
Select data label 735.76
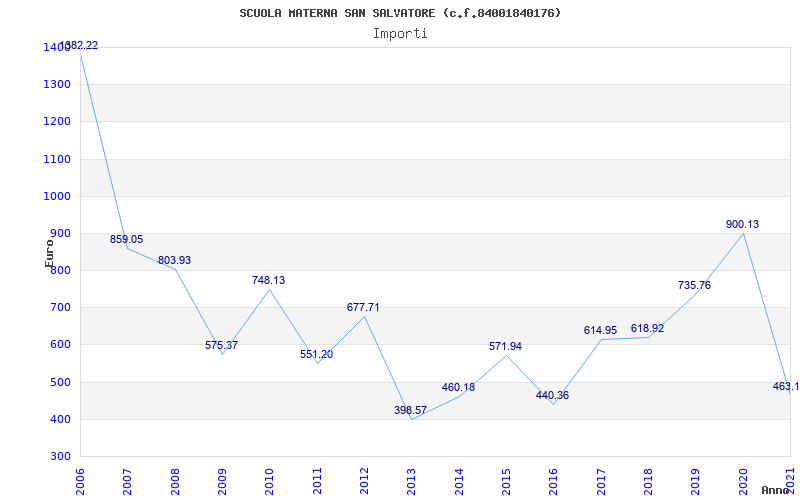click(x=694, y=285)
